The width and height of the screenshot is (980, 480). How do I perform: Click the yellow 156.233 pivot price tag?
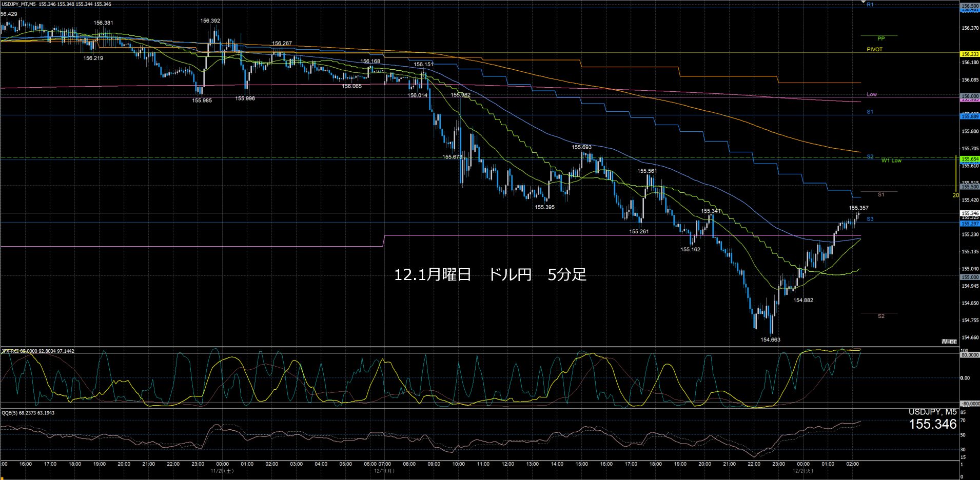[x=969, y=54]
